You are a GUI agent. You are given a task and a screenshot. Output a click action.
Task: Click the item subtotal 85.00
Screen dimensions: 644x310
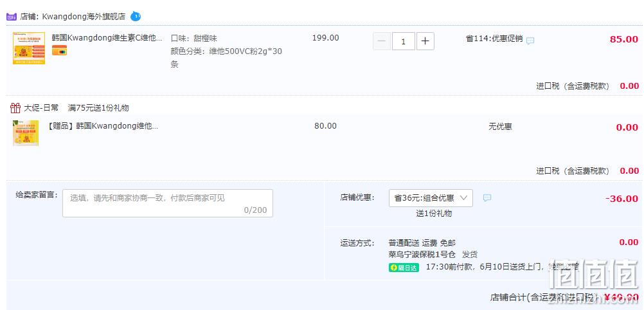coord(624,39)
